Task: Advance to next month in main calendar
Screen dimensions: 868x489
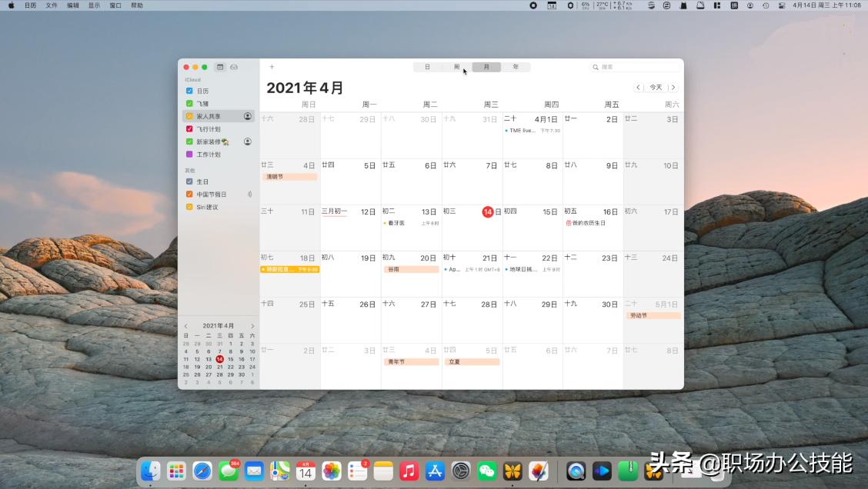Action: [x=673, y=88]
